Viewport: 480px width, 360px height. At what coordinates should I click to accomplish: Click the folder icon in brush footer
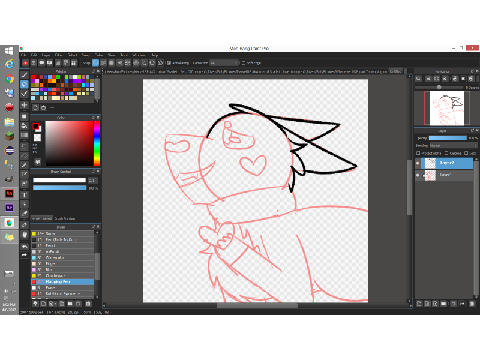(70, 304)
